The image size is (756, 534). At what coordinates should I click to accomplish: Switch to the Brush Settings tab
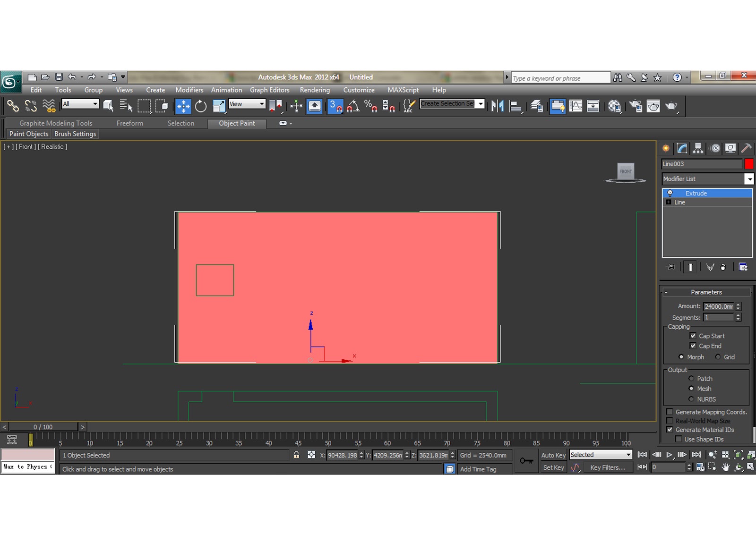pos(75,134)
